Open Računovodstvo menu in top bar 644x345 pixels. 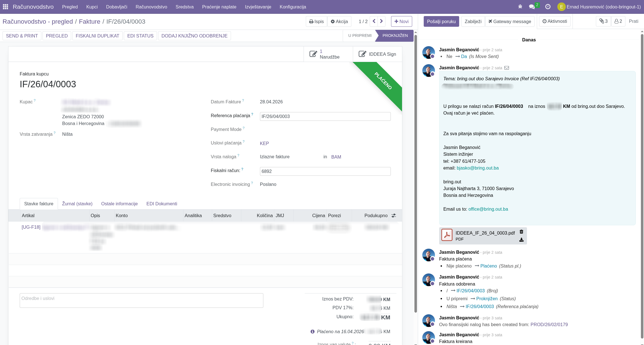coord(151,7)
